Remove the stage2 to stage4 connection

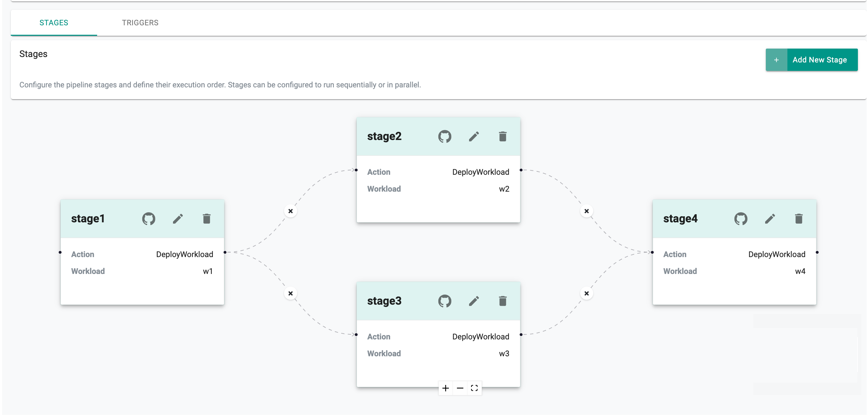pos(586,211)
